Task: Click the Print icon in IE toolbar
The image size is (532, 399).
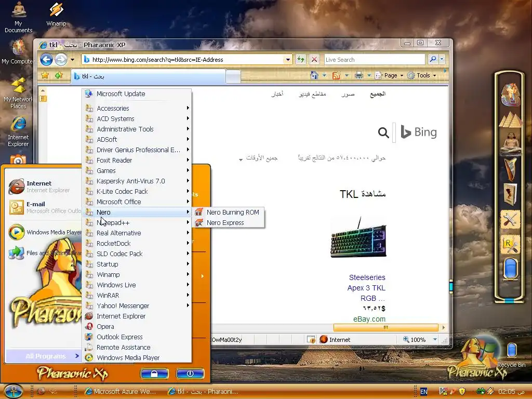Action: 358,75
